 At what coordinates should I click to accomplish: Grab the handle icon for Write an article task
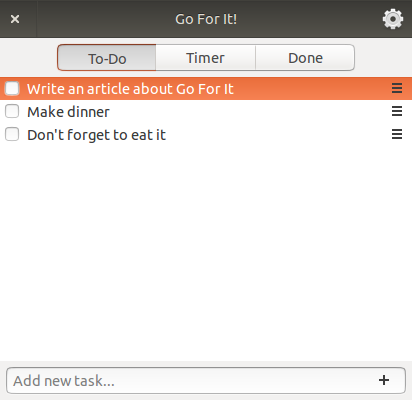pyautogui.click(x=397, y=88)
